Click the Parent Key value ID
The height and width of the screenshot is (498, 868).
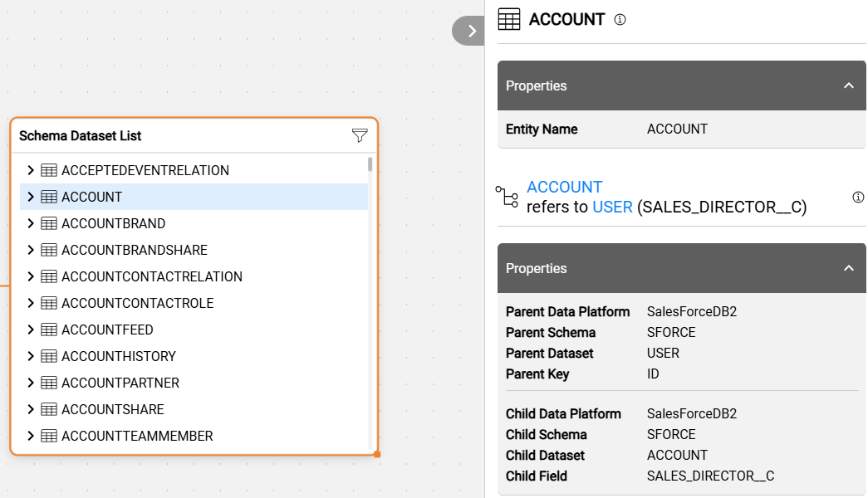653,374
